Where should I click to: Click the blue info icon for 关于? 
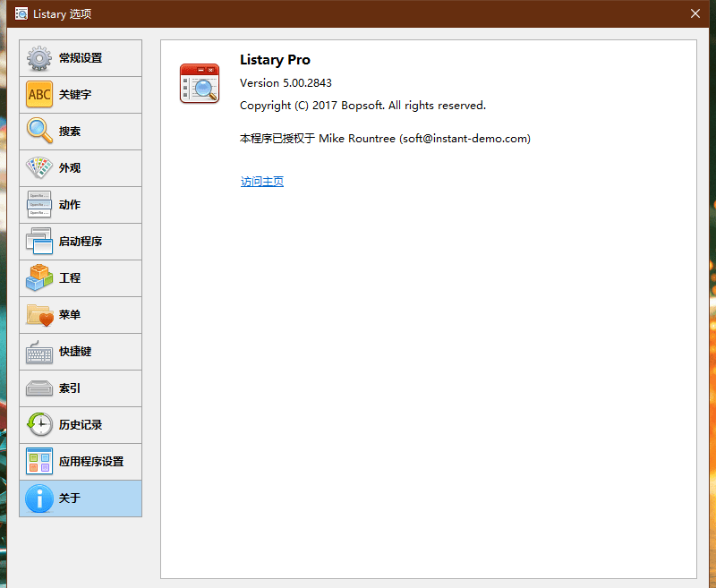tap(39, 499)
